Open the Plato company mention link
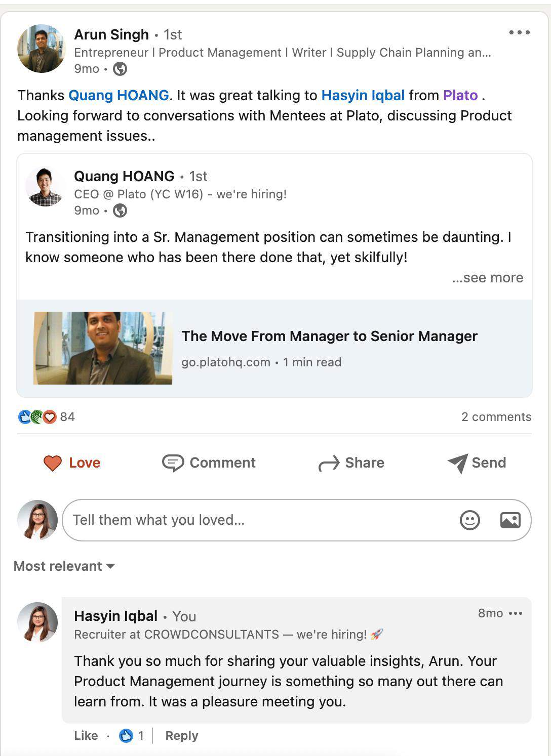Viewport: 551px width, 756px height. (460, 95)
